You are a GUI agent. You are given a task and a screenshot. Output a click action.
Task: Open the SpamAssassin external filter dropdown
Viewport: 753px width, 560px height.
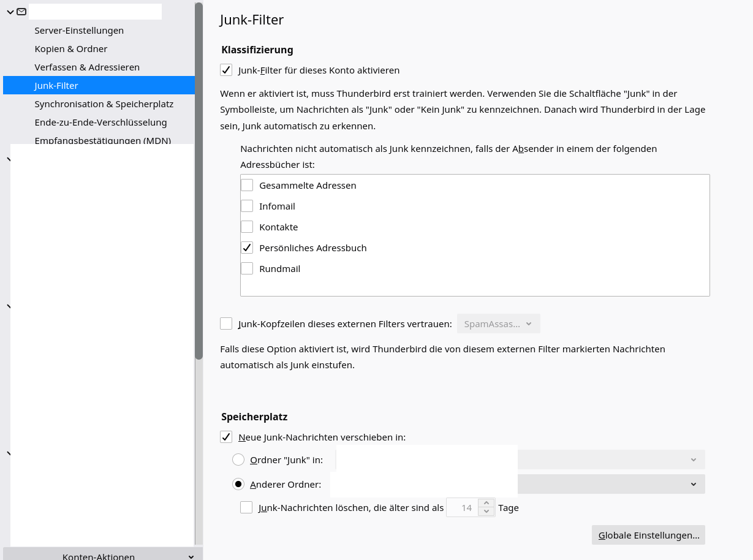point(498,324)
